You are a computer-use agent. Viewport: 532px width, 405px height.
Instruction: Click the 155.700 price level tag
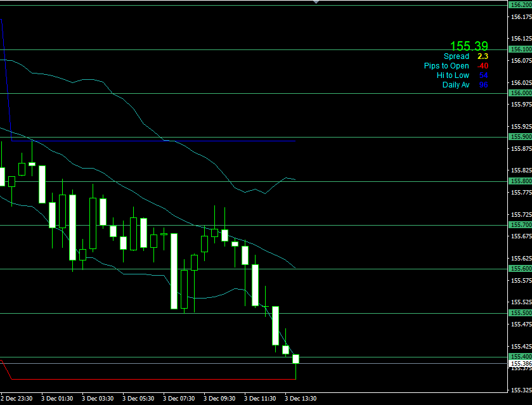click(520, 225)
